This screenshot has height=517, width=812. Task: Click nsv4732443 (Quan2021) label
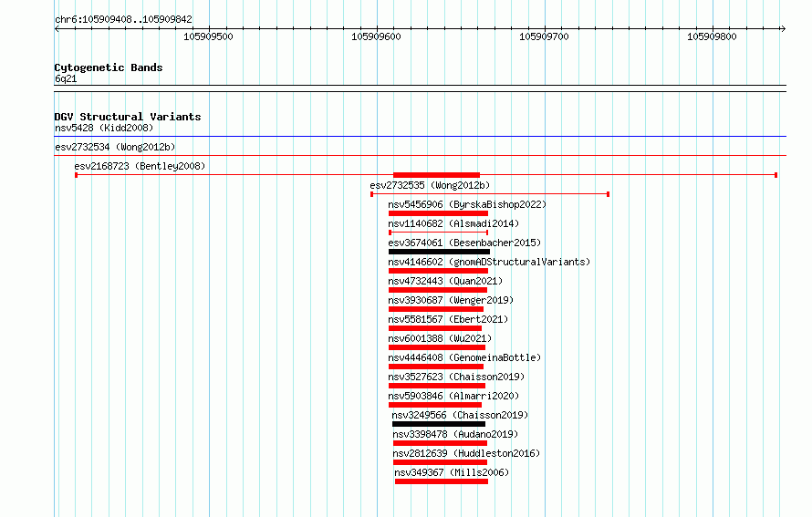pyautogui.click(x=445, y=281)
